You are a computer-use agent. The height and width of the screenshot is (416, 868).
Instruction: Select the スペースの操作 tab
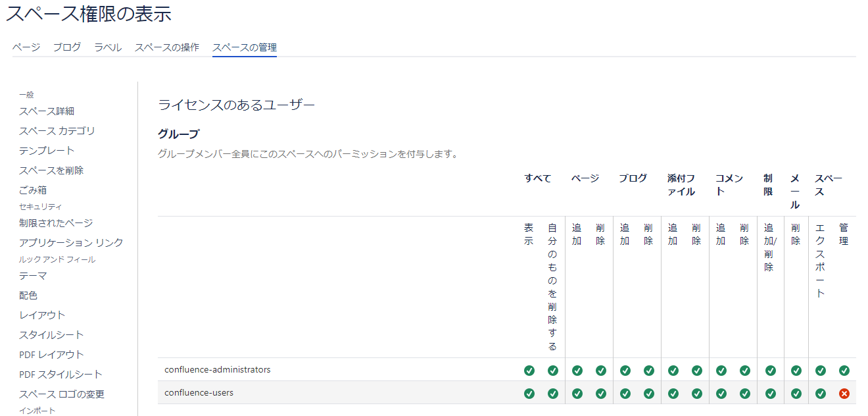(x=167, y=47)
